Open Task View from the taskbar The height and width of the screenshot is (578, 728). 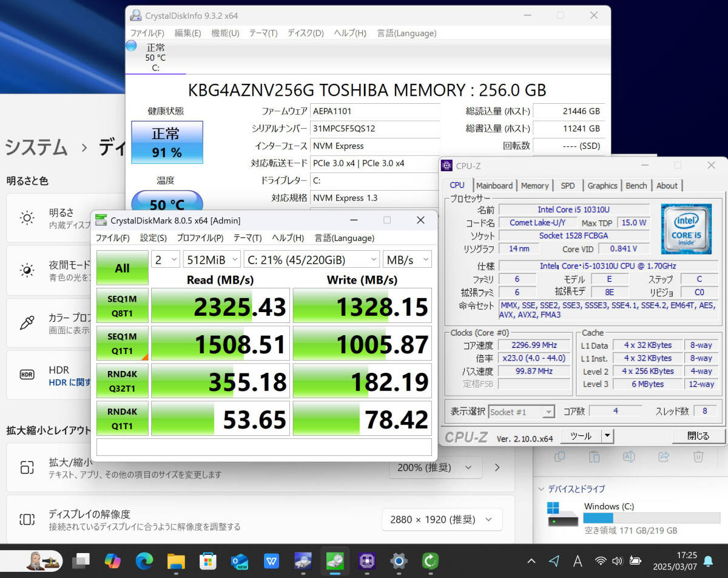coord(81,560)
